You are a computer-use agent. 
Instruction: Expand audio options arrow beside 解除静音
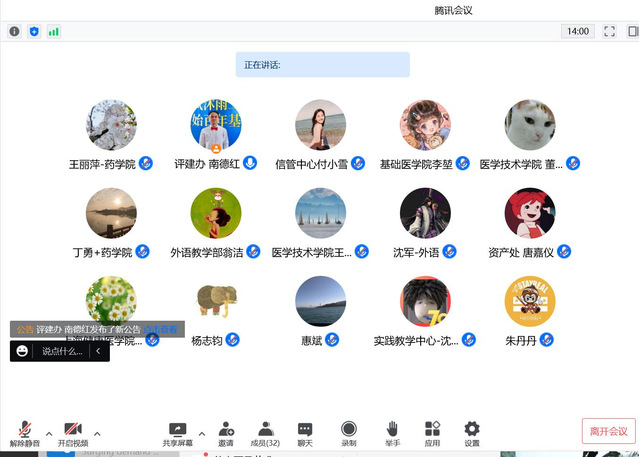coord(49,434)
